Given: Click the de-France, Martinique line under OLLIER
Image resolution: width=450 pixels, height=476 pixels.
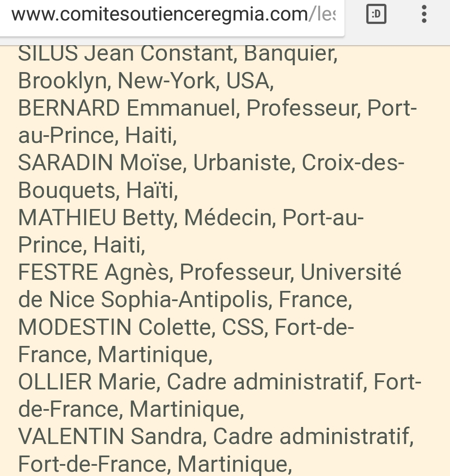Looking at the screenshot, I should (x=131, y=409).
